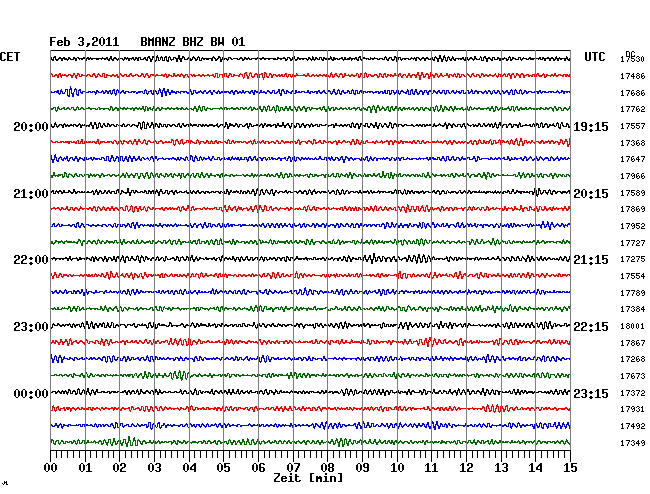Click the amplitude value '17762'

pyautogui.click(x=633, y=109)
